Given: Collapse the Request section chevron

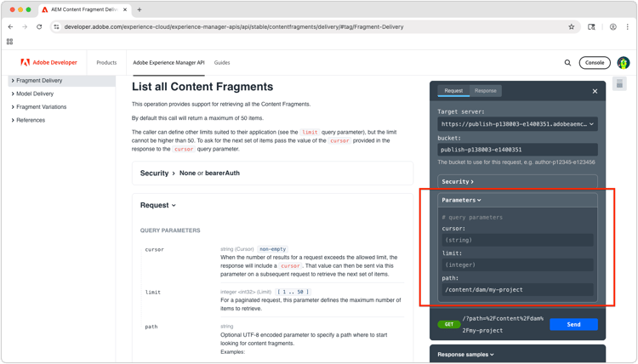Looking at the screenshot, I should (x=174, y=205).
